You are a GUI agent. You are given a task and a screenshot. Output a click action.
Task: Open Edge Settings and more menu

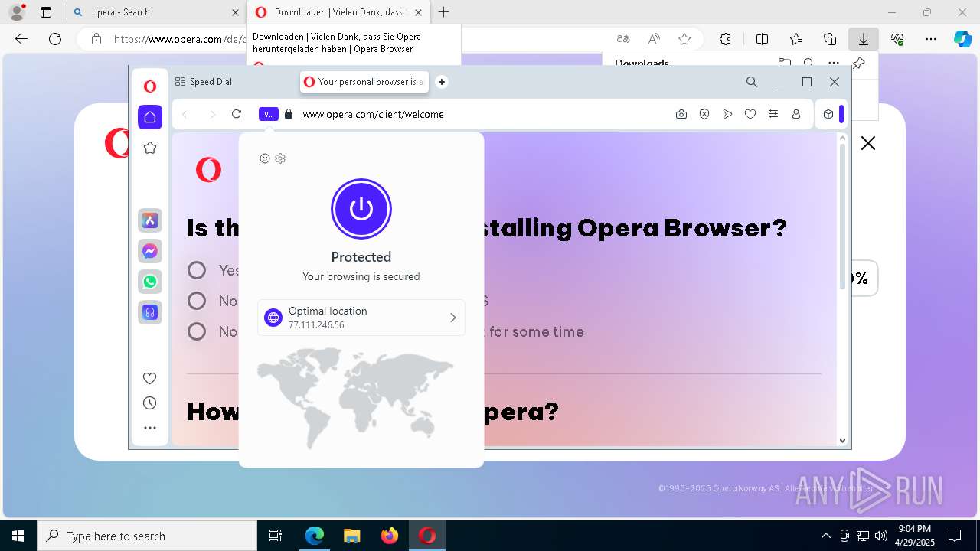click(x=931, y=39)
